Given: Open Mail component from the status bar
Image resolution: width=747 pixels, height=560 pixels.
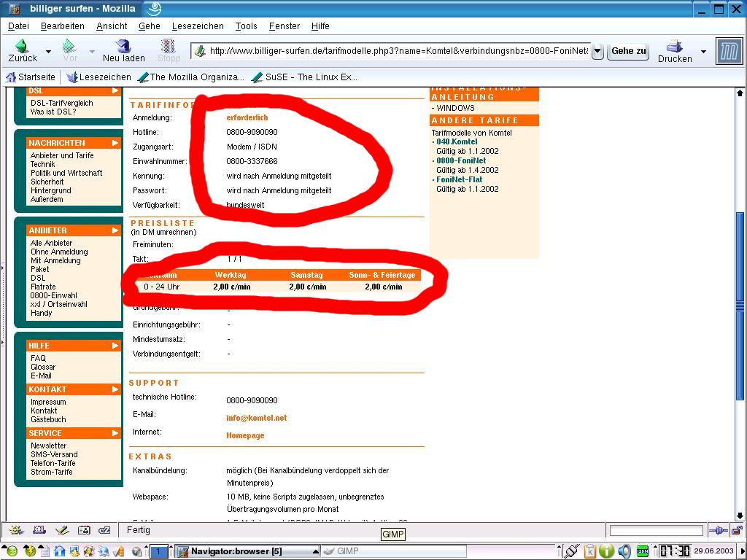Looking at the screenshot, I should 39,530.
